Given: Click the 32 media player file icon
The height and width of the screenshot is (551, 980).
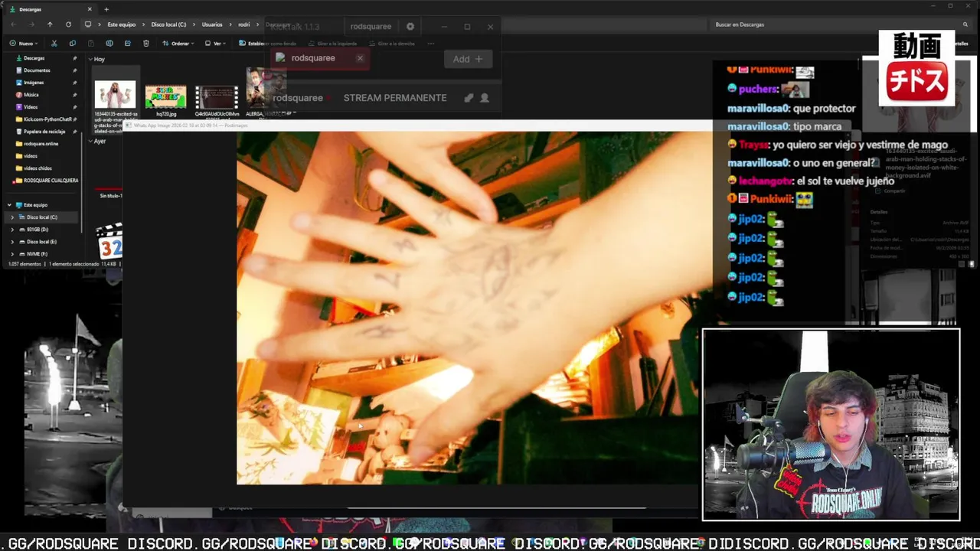Looking at the screenshot, I should point(110,243).
